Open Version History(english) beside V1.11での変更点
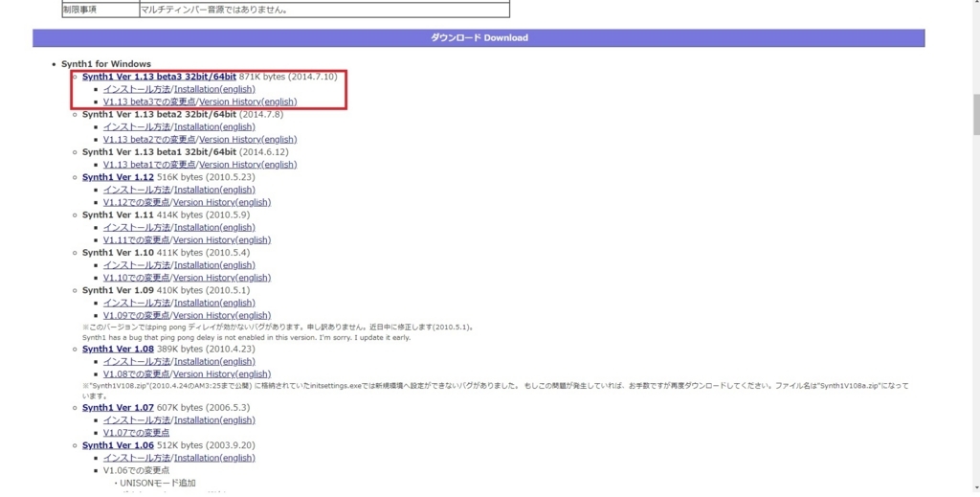Image resolution: width=980 pixels, height=497 pixels. (222, 240)
